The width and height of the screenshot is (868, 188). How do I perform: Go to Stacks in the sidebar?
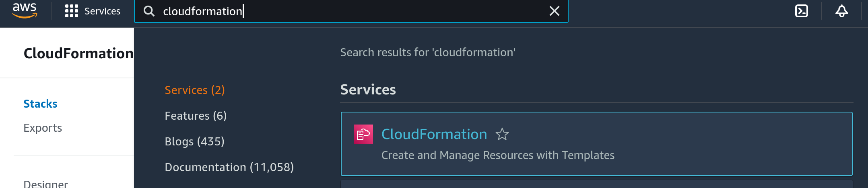(40, 104)
